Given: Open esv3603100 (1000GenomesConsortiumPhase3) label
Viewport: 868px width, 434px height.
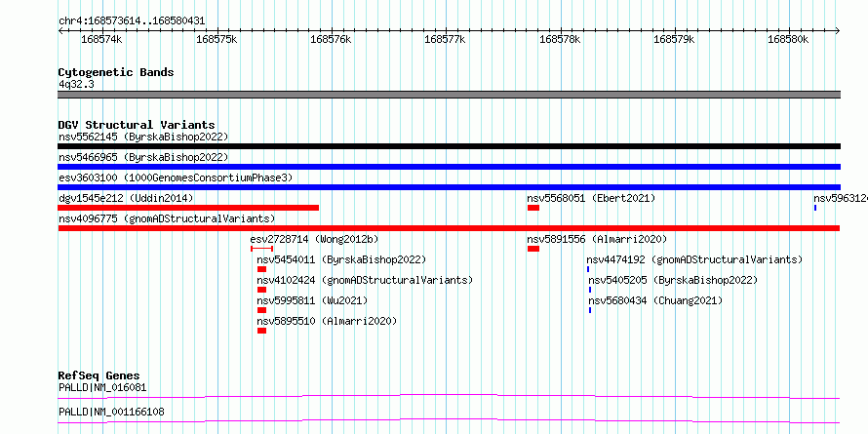Looking at the screenshot, I should coord(176,178).
